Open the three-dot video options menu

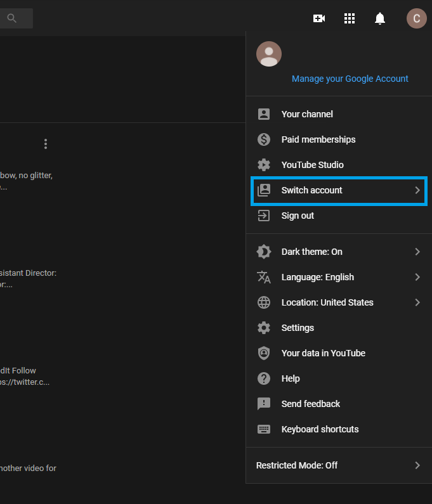coord(46,144)
